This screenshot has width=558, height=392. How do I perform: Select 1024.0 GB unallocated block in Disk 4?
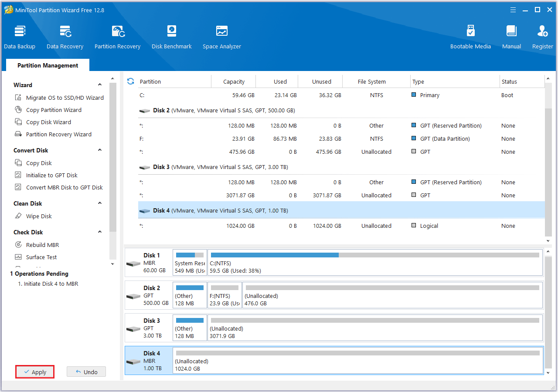[x=357, y=361]
